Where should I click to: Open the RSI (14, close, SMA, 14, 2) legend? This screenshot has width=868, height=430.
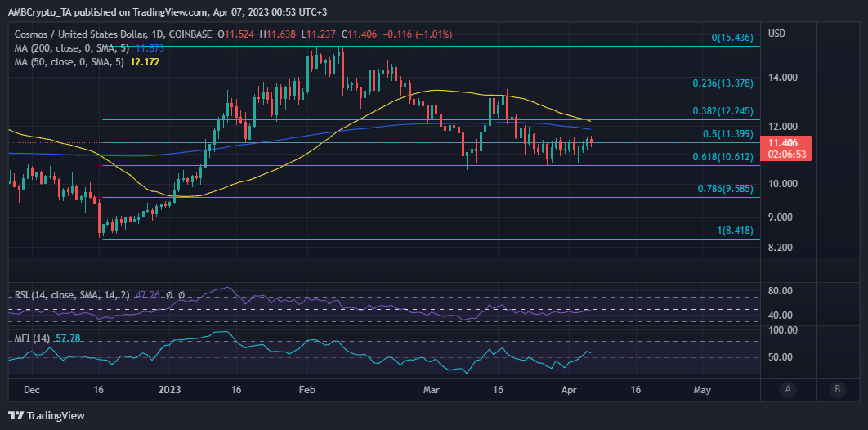(71, 295)
